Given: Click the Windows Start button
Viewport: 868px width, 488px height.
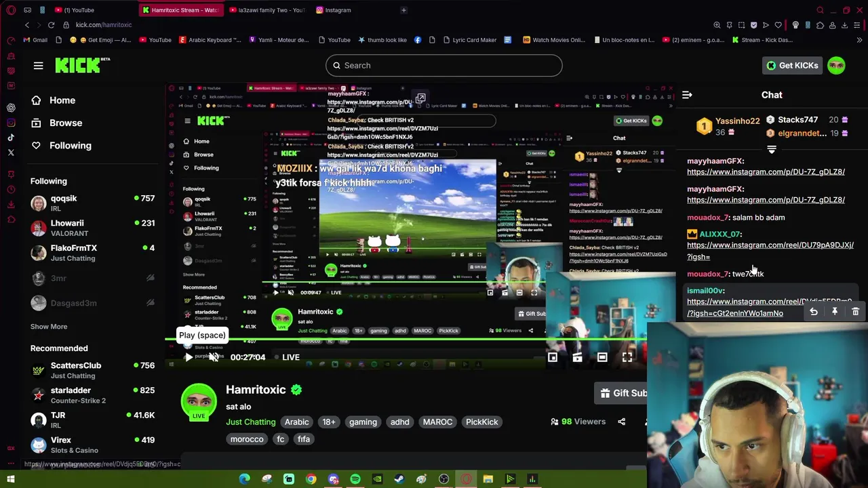Looking at the screenshot, I should 11,479.
